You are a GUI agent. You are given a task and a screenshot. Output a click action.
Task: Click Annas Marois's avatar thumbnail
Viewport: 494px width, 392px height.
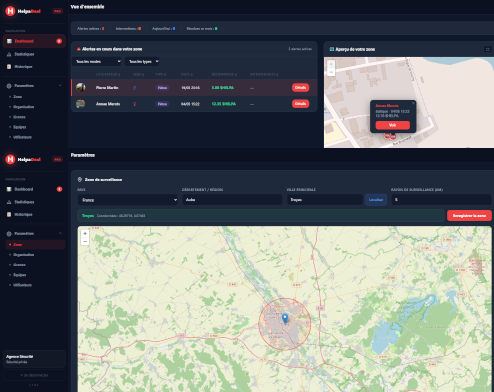point(81,104)
